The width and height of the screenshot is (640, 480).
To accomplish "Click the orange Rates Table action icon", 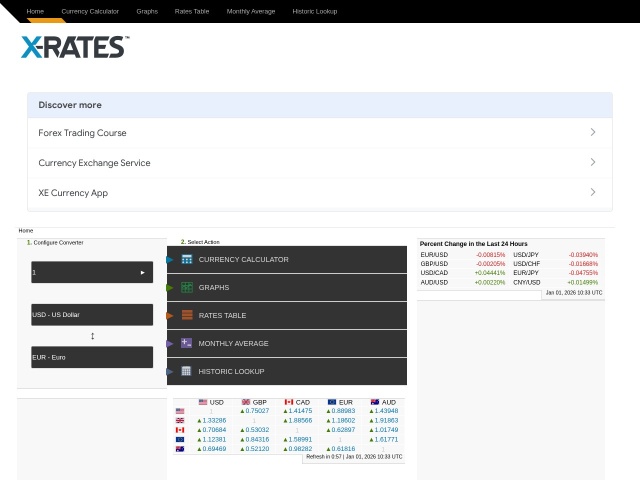I will pyautogui.click(x=187, y=315).
